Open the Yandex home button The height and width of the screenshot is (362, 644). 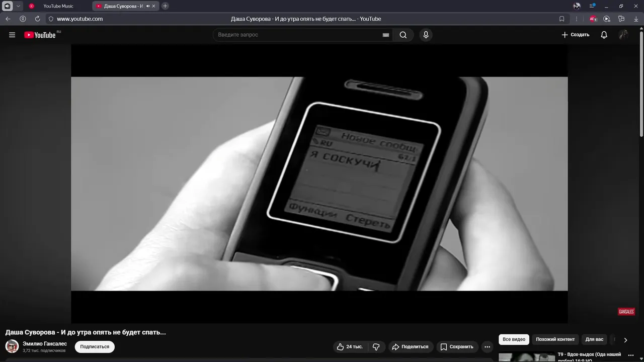pyautogui.click(x=23, y=19)
